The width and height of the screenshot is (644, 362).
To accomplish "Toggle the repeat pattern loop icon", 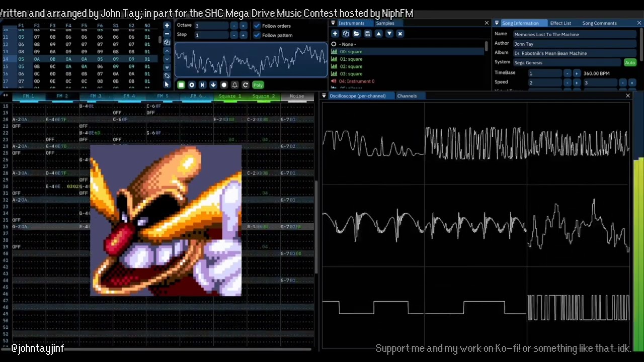I will (x=246, y=85).
